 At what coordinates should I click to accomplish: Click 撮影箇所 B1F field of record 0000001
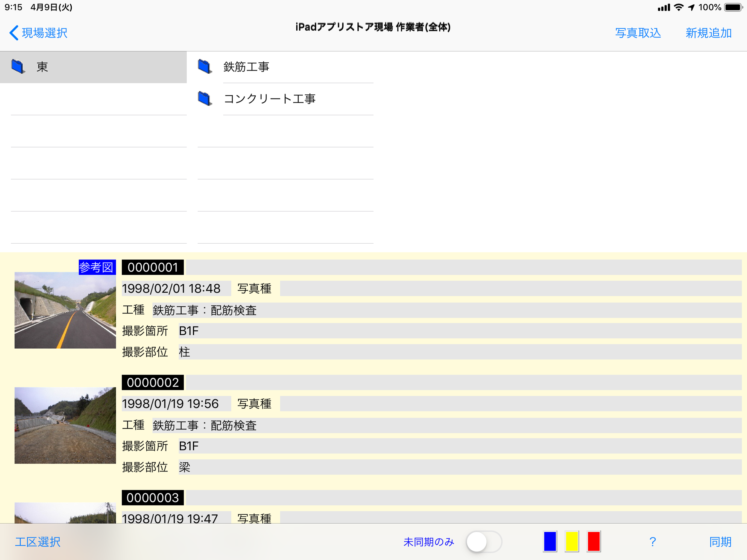(x=460, y=331)
